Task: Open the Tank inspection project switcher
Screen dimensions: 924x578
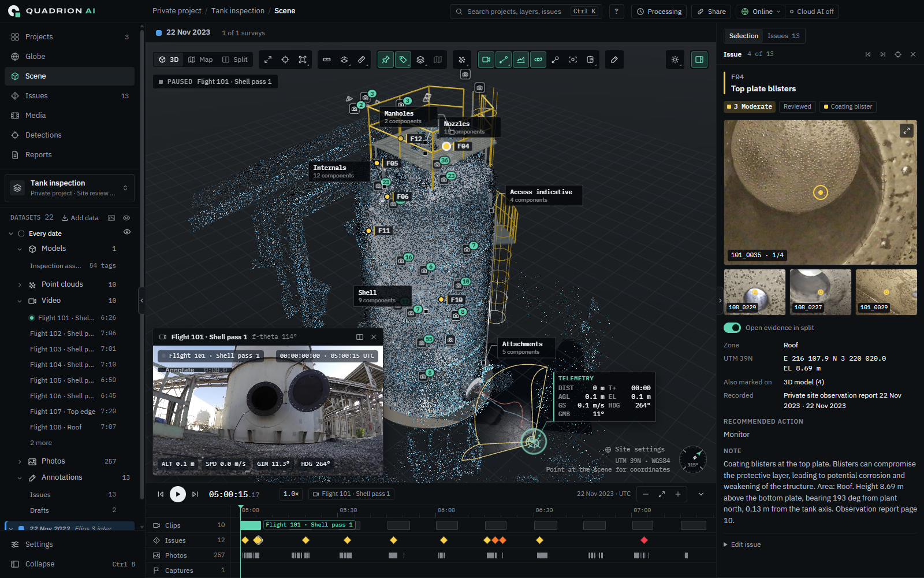Action: (69, 188)
